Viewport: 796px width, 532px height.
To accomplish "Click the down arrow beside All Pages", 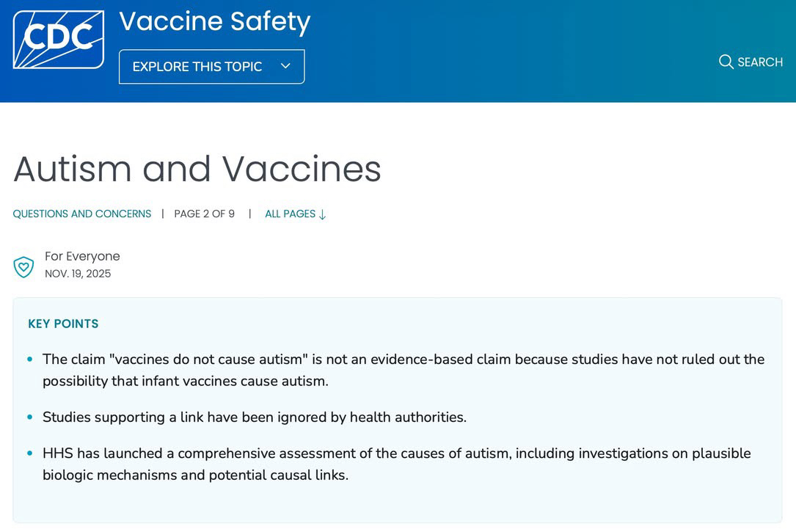I will tap(323, 214).
